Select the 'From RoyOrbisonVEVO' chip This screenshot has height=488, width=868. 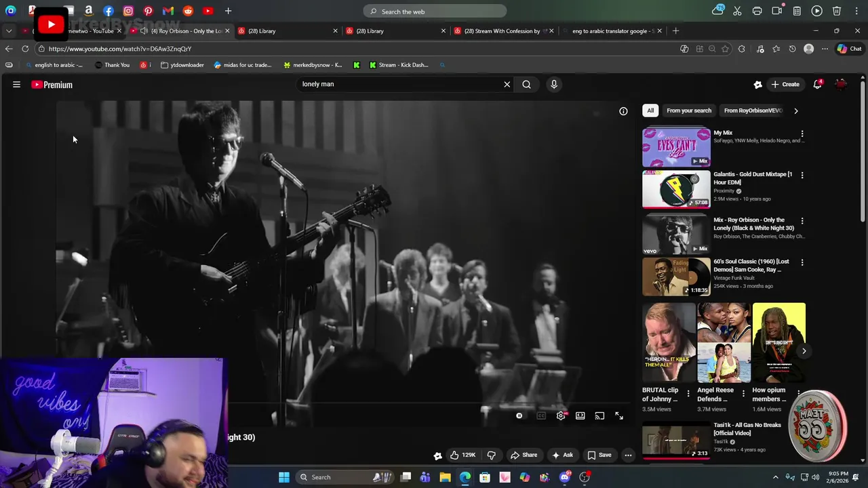tap(753, 110)
